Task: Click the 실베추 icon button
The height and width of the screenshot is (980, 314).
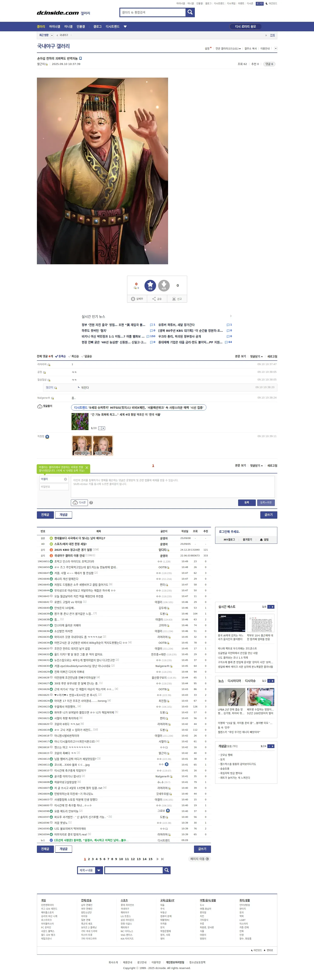Action: [x=137, y=299]
